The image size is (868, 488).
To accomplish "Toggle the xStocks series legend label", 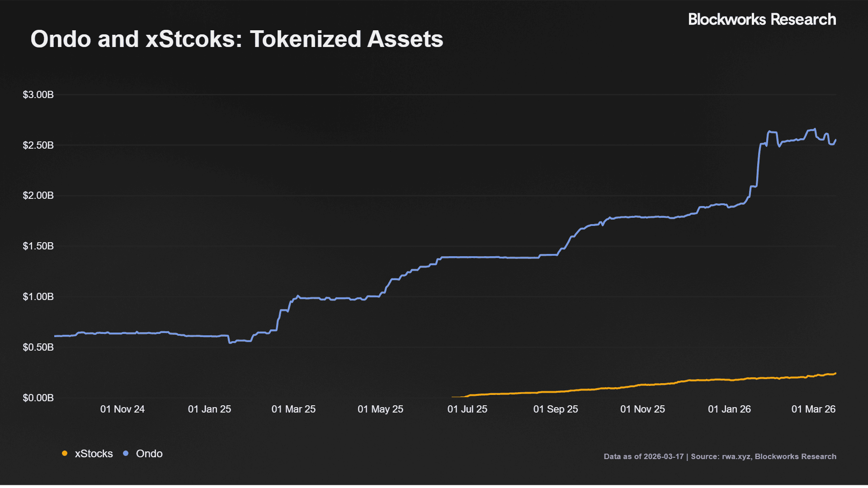I will coord(94,454).
